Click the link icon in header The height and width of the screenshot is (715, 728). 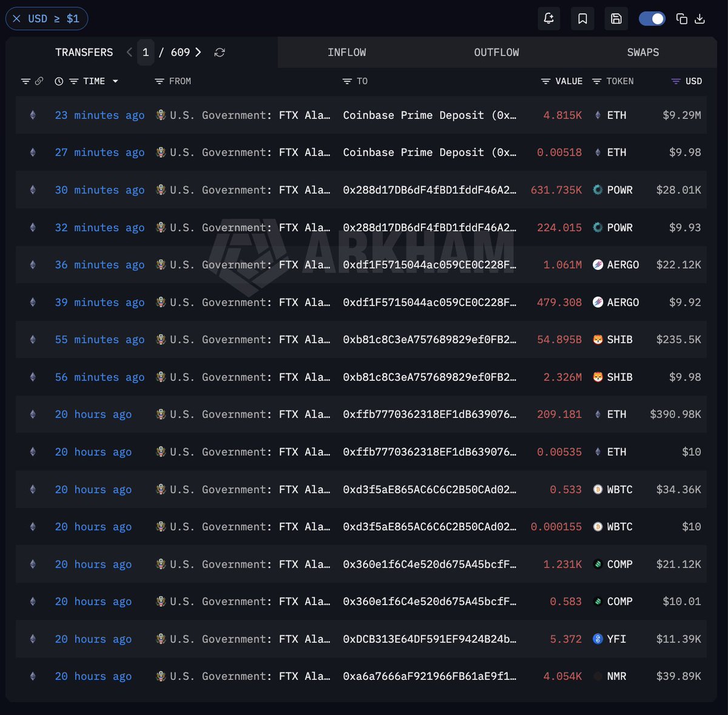coord(39,81)
